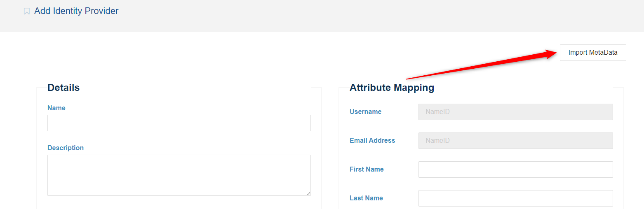Screen dimensions: 644x209
Task: Click the Description field label
Action: [x=66, y=148]
